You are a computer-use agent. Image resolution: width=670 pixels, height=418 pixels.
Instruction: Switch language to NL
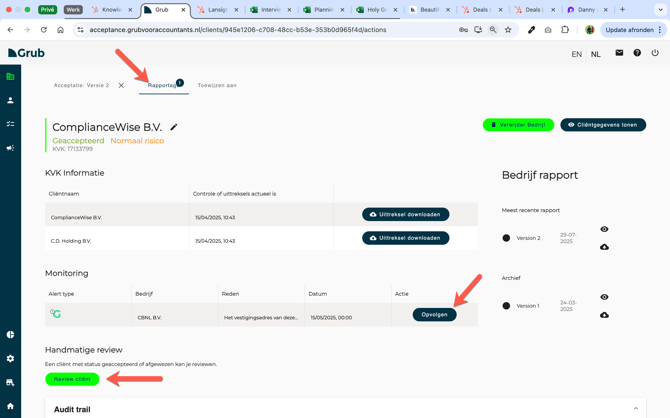(596, 54)
